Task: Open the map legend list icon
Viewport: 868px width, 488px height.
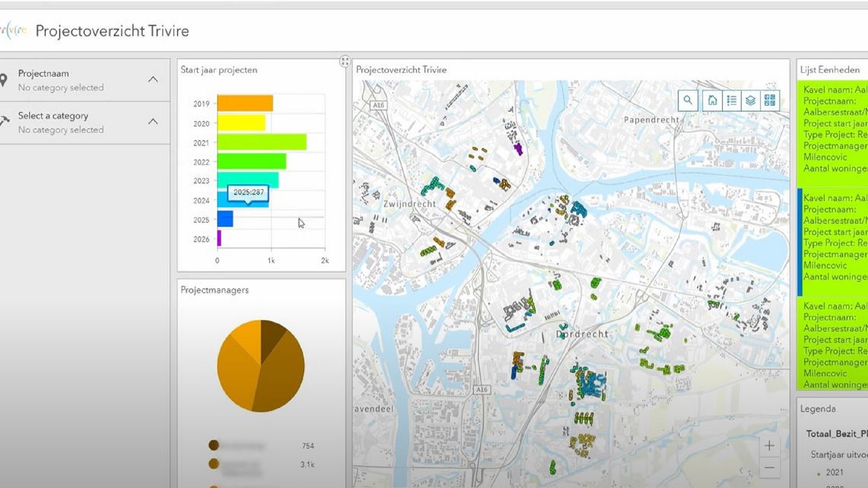Action: pyautogui.click(x=731, y=100)
